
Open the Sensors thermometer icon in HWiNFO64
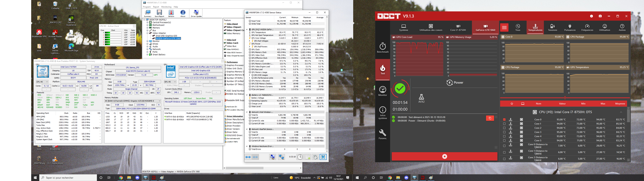pyautogui.click(x=171, y=14)
